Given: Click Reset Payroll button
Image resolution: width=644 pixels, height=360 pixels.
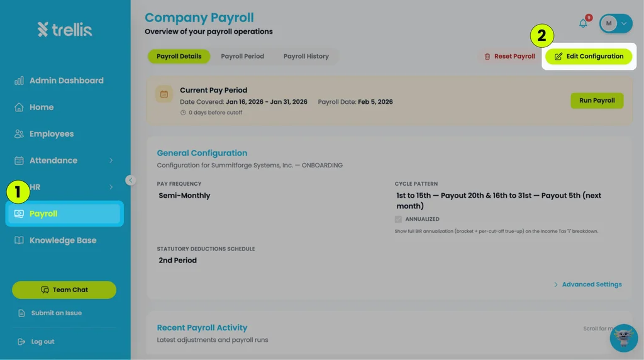Looking at the screenshot, I should point(509,56).
